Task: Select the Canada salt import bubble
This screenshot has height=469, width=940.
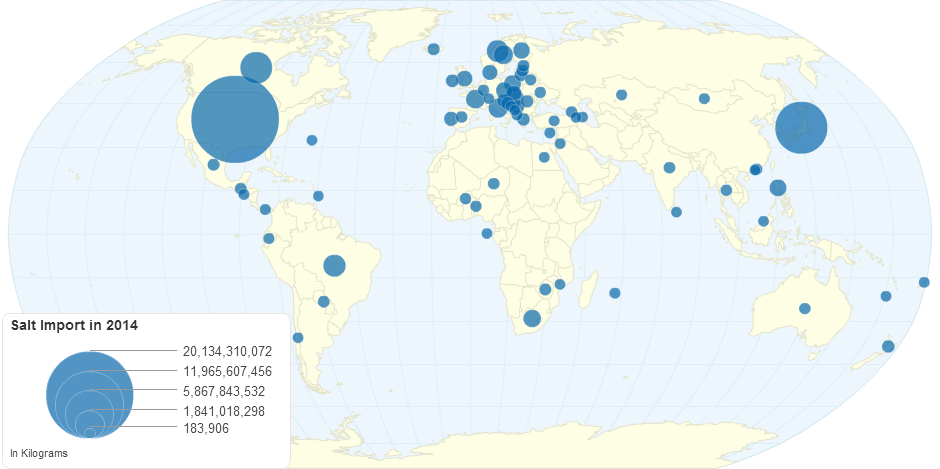Action: [256, 67]
